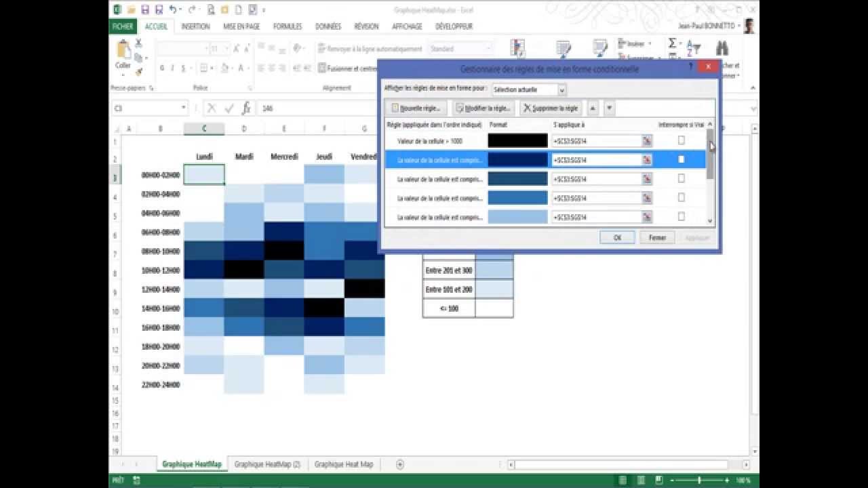The height and width of the screenshot is (488, 868).
Task: Check Interrompre si Vrai for the fourth rule
Action: 682,197
